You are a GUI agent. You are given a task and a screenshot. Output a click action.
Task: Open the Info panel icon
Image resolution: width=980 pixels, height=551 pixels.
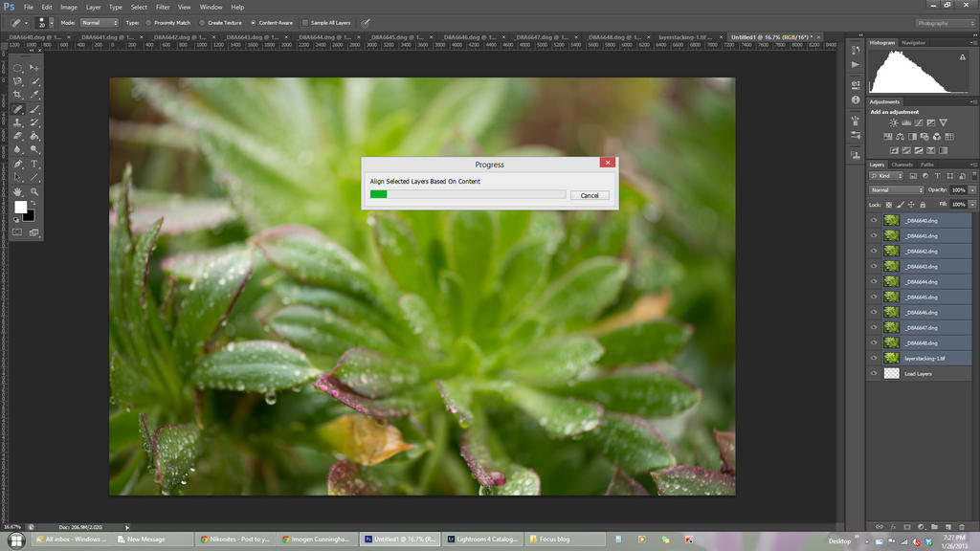[x=855, y=99]
